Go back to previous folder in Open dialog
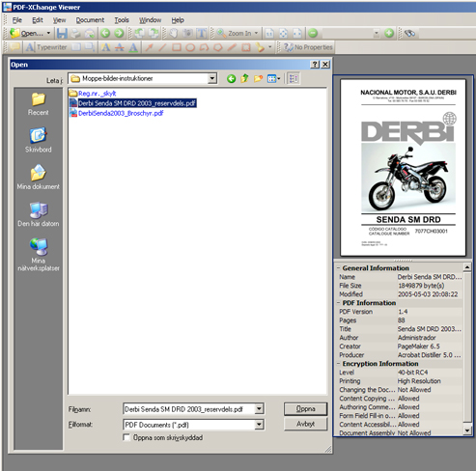This screenshot has height=471, width=476. pyautogui.click(x=231, y=78)
